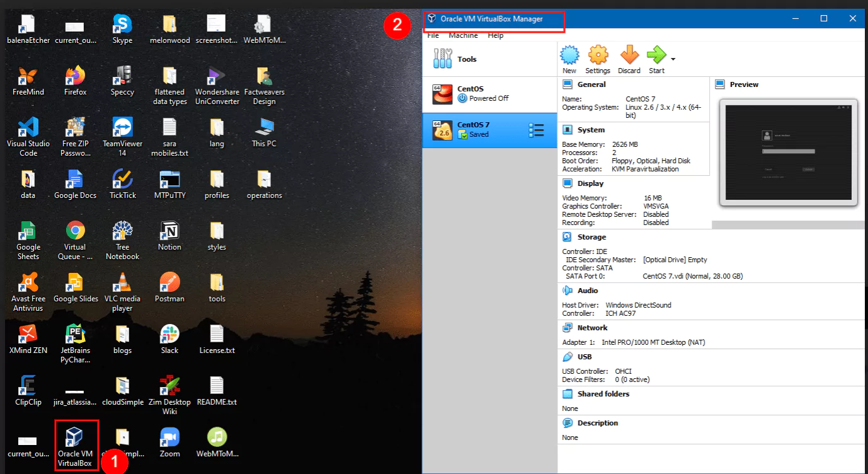Select Wondershare UniConverter shortcut
The width and height of the screenshot is (868, 474).
(x=217, y=86)
